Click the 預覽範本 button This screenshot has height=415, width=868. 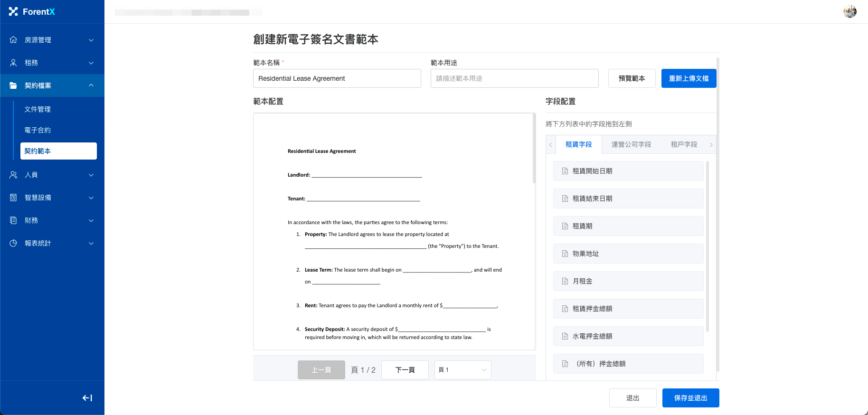click(x=632, y=78)
